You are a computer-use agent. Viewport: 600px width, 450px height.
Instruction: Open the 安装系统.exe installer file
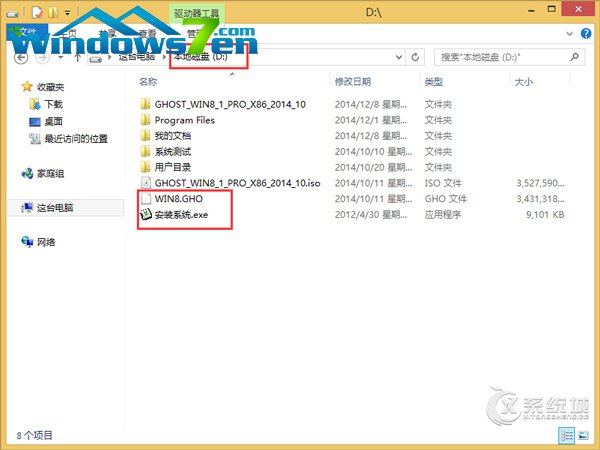coord(181,215)
